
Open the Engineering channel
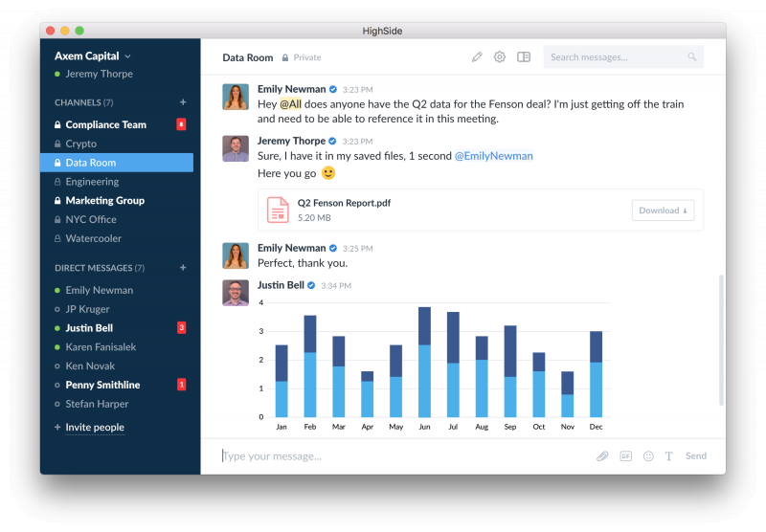[116, 182]
